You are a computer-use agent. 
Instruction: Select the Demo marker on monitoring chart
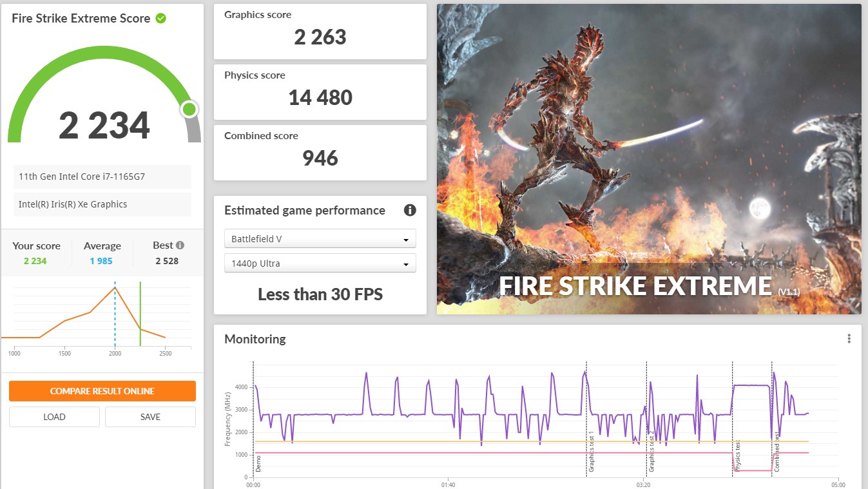258,463
